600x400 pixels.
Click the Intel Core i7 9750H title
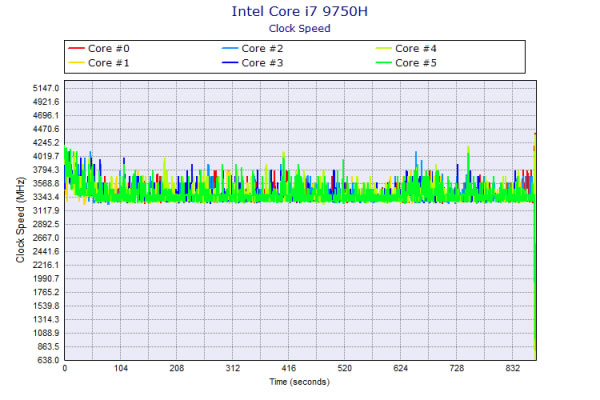click(x=300, y=11)
